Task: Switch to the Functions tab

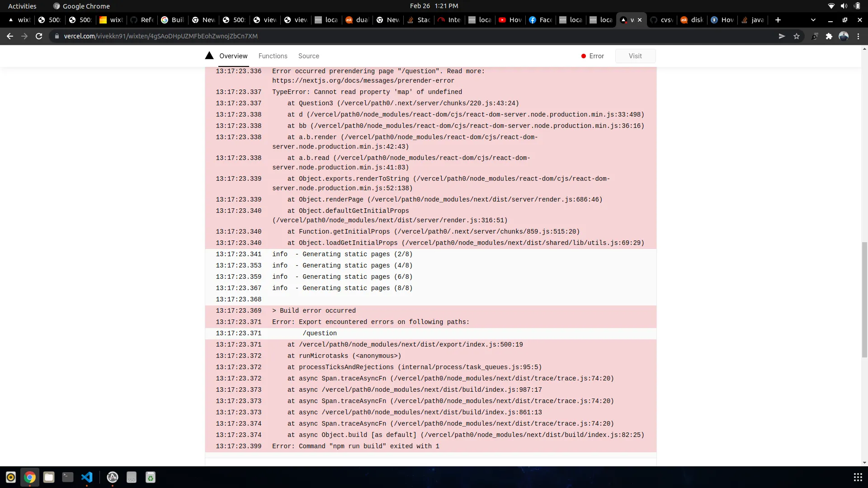Action: (273, 56)
